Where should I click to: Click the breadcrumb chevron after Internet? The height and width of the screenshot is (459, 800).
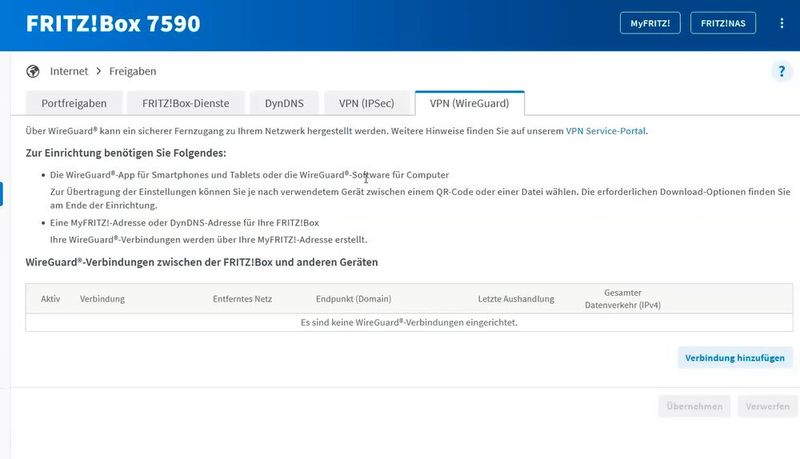pyautogui.click(x=98, y=71)
